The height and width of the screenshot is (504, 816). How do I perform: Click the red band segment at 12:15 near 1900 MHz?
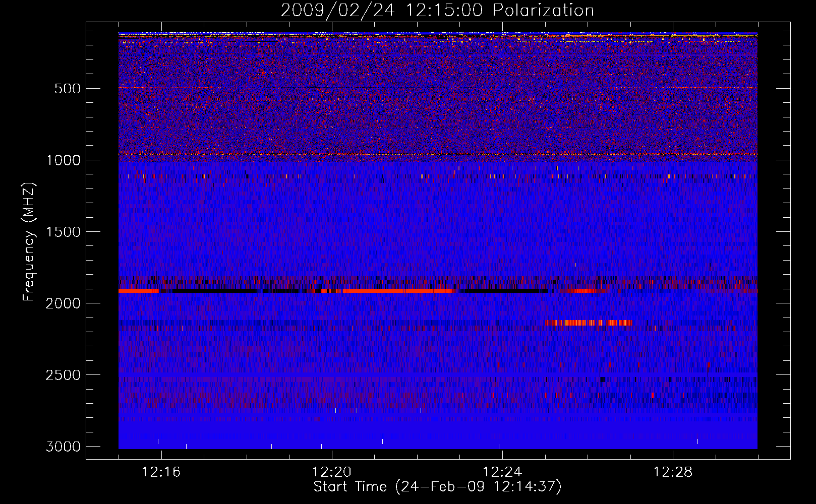coord(139,291)
